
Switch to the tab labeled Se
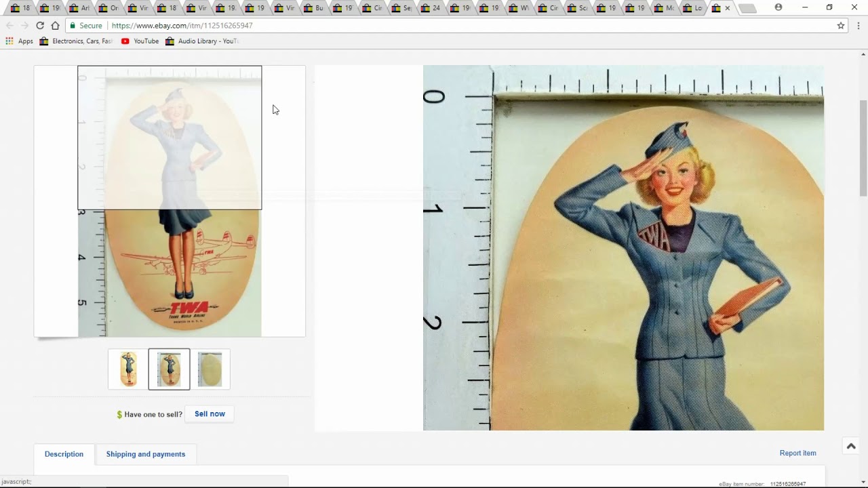coord(400,8)
